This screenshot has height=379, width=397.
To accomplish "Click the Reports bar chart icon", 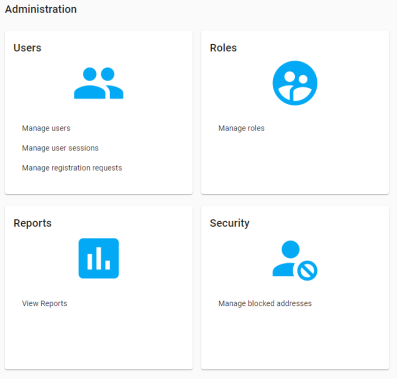I will 99,258.
